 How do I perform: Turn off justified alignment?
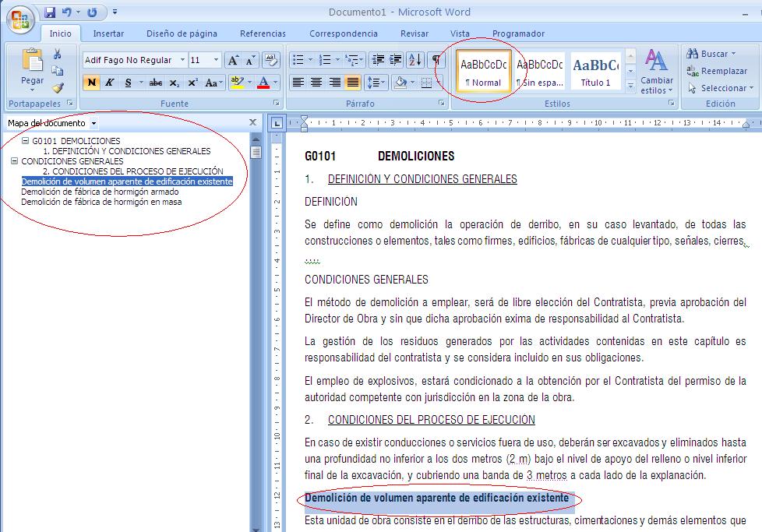click(352, 83)
